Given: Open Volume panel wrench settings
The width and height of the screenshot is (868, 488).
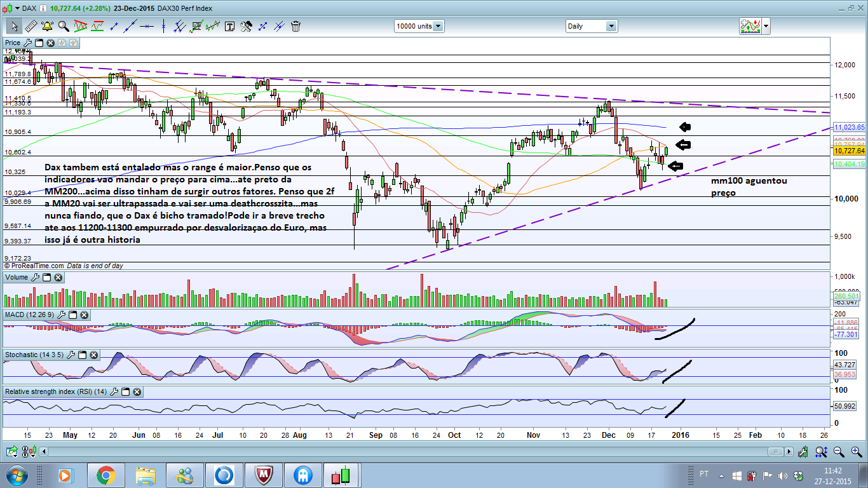Looking at the screenshot, I should (36, 278).
